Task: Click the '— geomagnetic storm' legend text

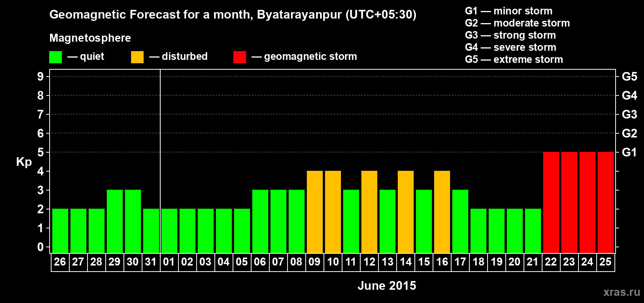Action: point(304,56)
